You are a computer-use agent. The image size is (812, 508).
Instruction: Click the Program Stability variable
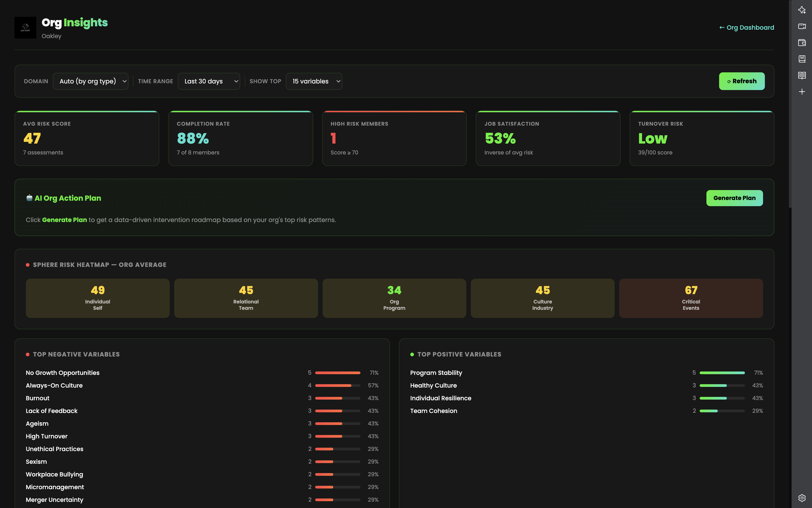(436, 373)
